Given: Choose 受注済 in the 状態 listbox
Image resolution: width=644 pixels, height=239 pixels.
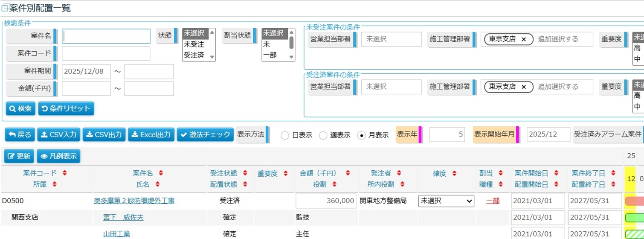Looking at the screenshot, I should [x=194, y=55].
